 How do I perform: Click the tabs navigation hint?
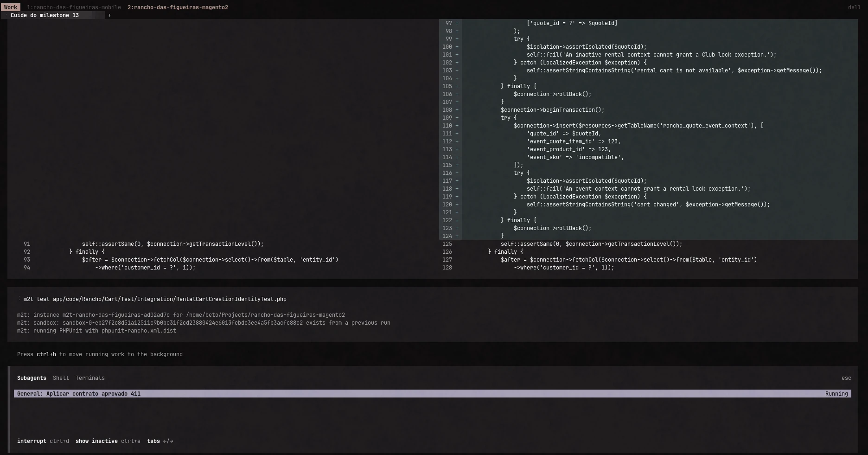pos(160,441)
